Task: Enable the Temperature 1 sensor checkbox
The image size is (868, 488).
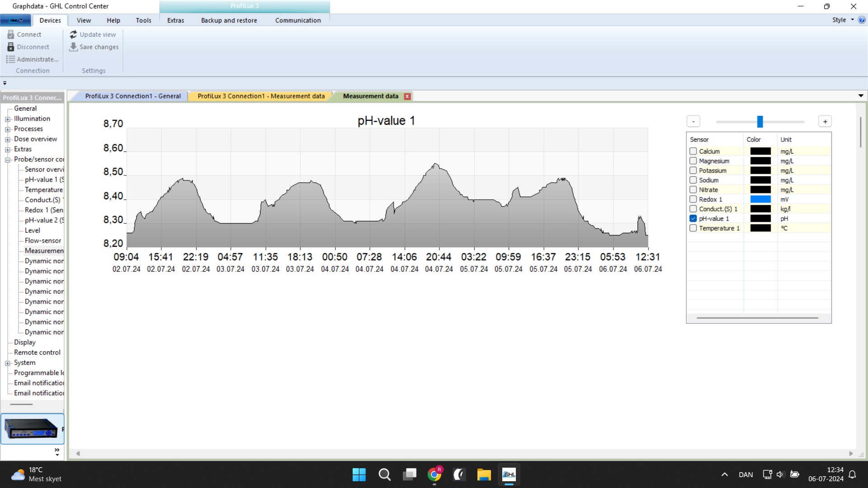Action: (x=693, y=228)
